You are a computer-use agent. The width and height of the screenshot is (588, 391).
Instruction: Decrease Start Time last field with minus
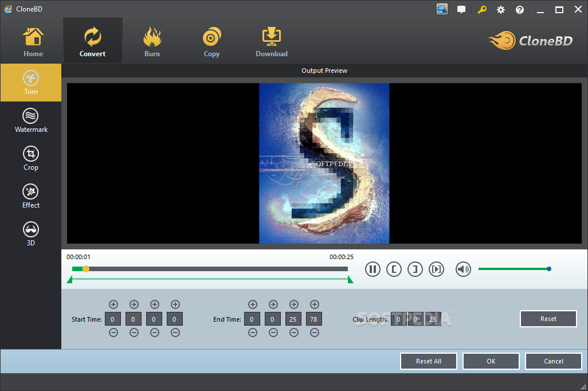pos(175,333)
